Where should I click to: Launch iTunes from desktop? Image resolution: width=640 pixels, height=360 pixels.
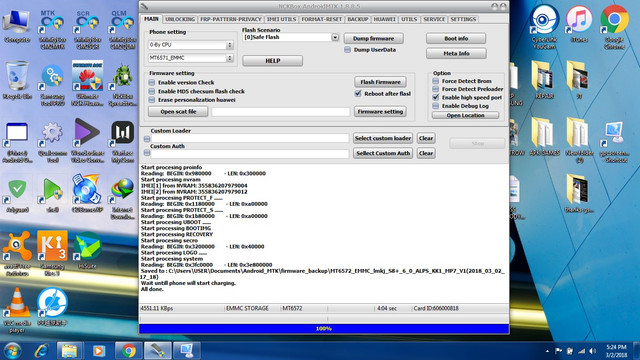(579, 24)
